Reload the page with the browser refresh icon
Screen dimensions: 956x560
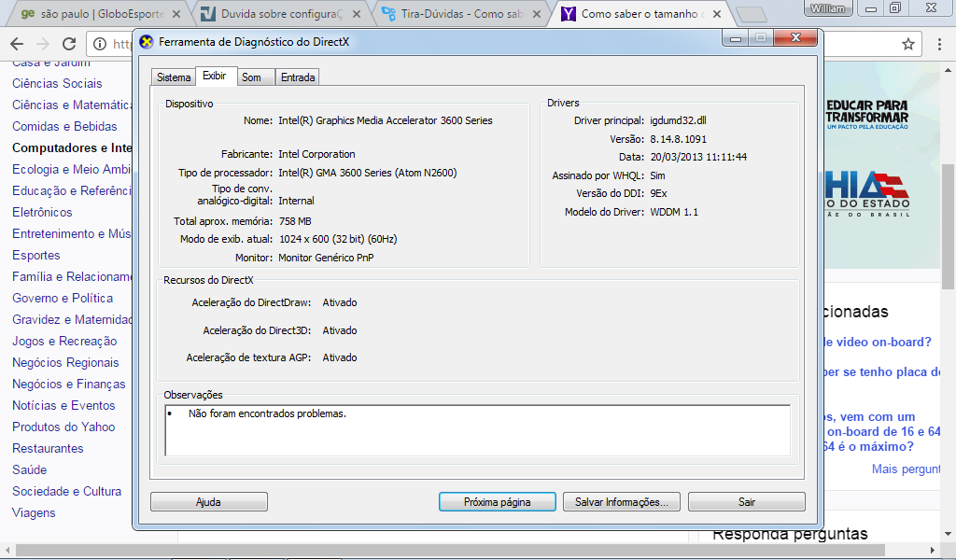(69, 44)
